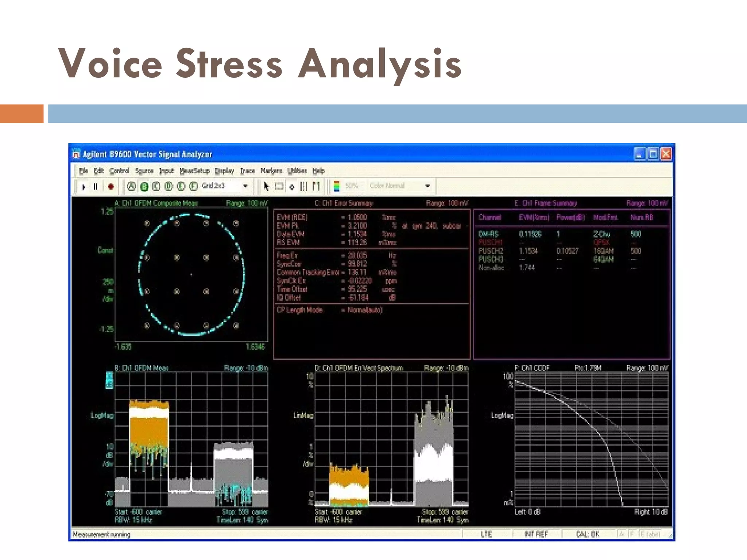Activate trace E toggle button

(181, 187)
